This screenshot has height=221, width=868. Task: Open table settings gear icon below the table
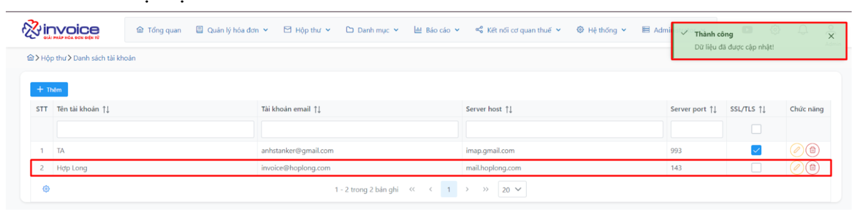point(46,189)
